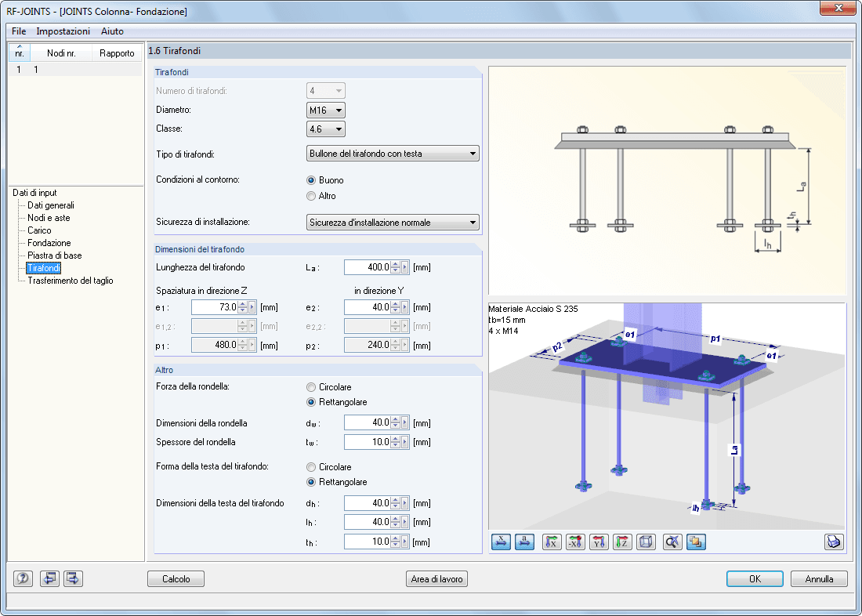This screenshot has width=862, height=616.
Task: Click the e2 spacing input field
Action: (x=368, y=307)
